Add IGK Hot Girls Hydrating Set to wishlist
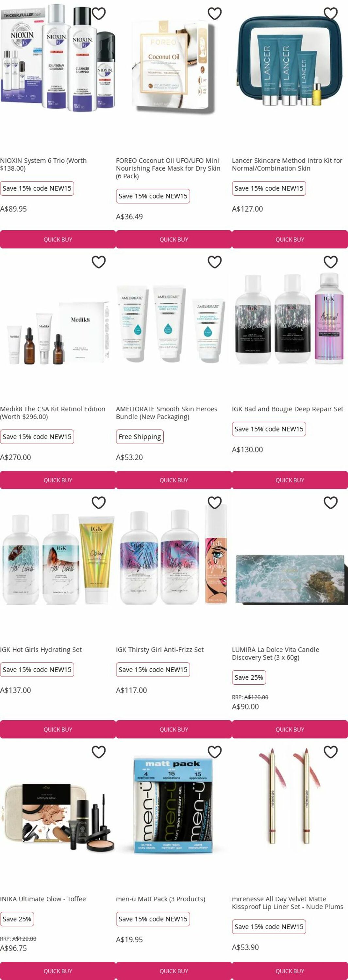The height and width of the screenshot is (980, 348). point(99,502)
